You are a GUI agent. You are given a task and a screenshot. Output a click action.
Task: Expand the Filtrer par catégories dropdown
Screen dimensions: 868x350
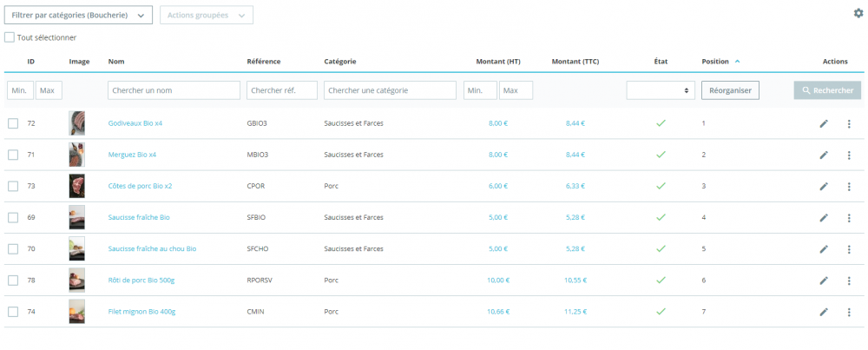click(78, 16)
